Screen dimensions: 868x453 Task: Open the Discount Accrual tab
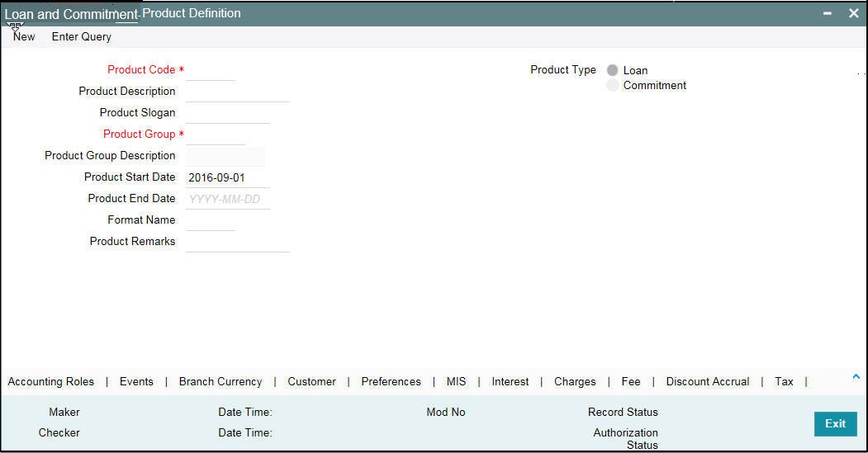[708, 382]
